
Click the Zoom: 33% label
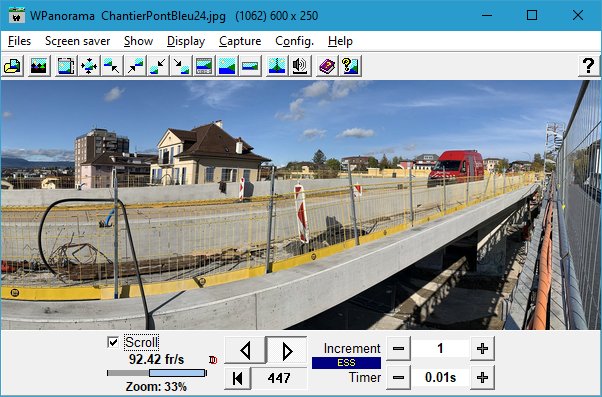(x=156, y=386)
